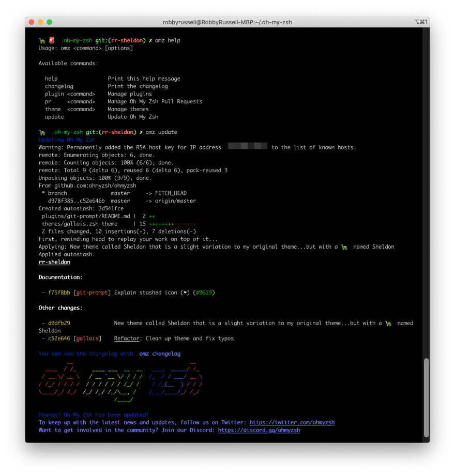This screenshot has width=455, height=476.
Task: Click 'Usage: omz <command> [options]' line
Action: tap(86, 48)
